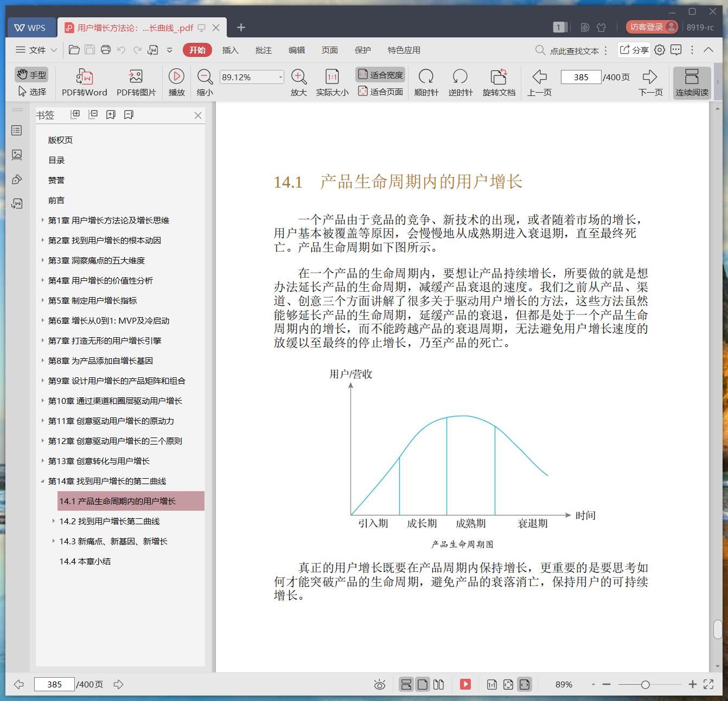Click 访客登录 login button
Screen dimensions: 728x701
(652, 27)
